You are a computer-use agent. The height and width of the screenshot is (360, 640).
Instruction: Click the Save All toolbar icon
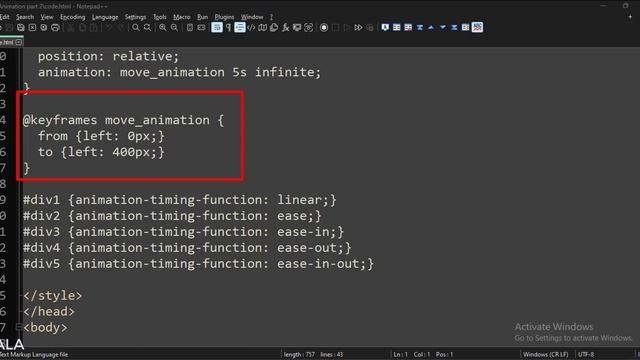pyautogui.click(x=20, y=27)
